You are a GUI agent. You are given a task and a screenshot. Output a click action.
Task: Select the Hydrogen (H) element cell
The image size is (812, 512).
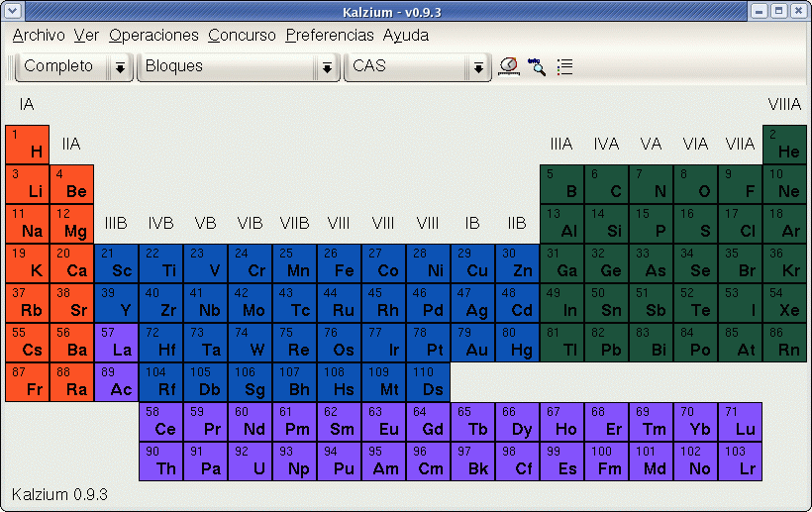28,145
